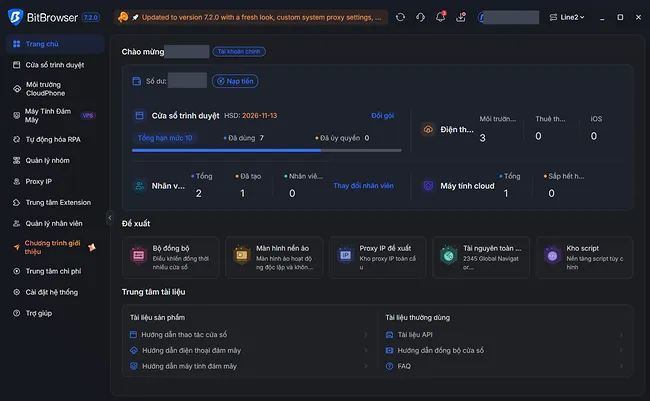Image resolution: width=650 pixels, height=401 pixels.
Task: Open Tài liệu API document
Action: point(415,334)
